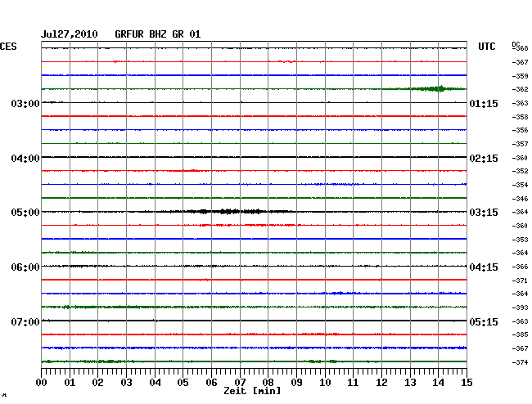Click minute tick label 10 on axis
Image resolution: width=532 pixels, height=404 pixels.
click(325, 383)
